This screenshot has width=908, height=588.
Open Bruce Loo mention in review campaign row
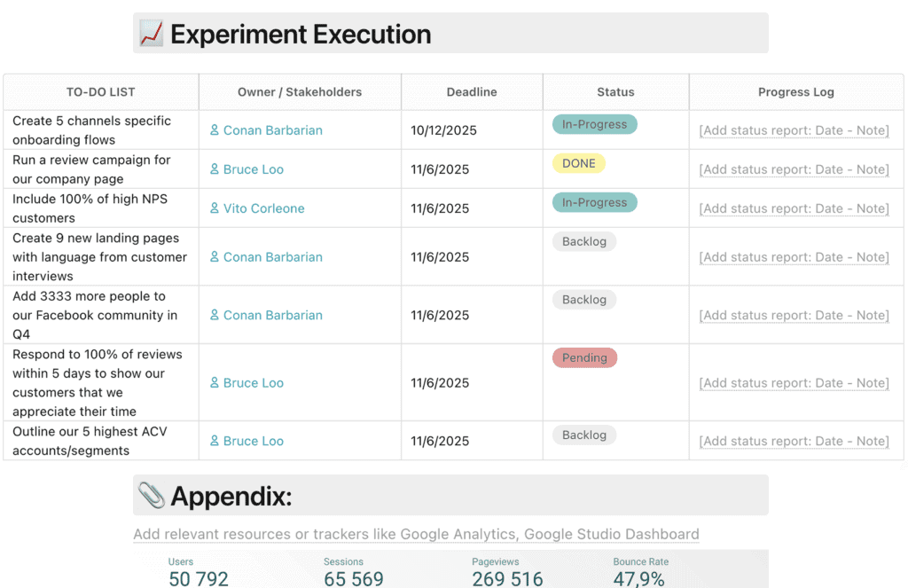253,169
